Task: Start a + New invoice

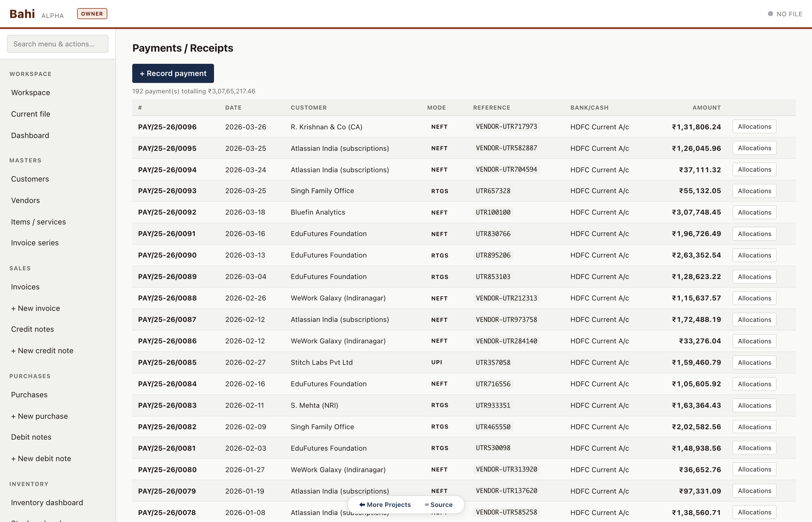Action: [x=35, y=308]
